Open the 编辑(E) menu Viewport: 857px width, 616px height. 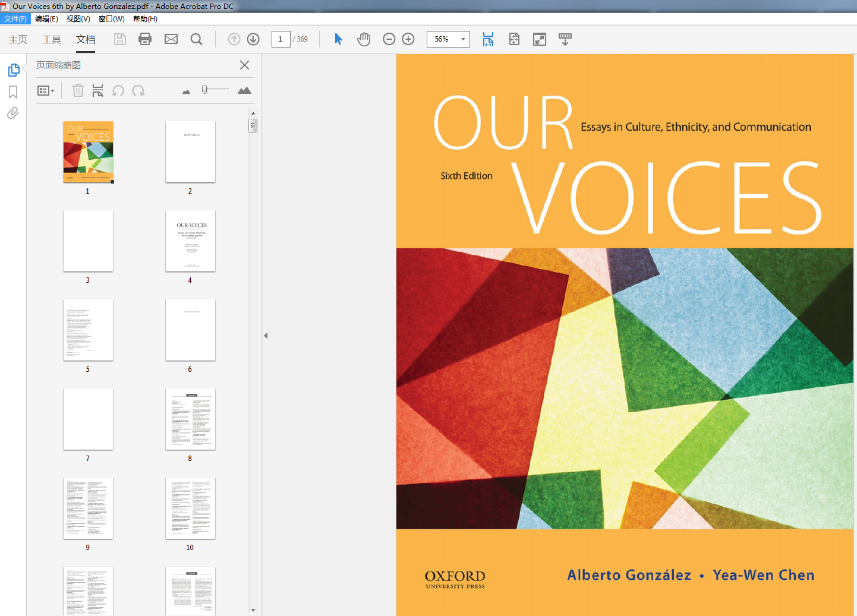click(46, 19)
